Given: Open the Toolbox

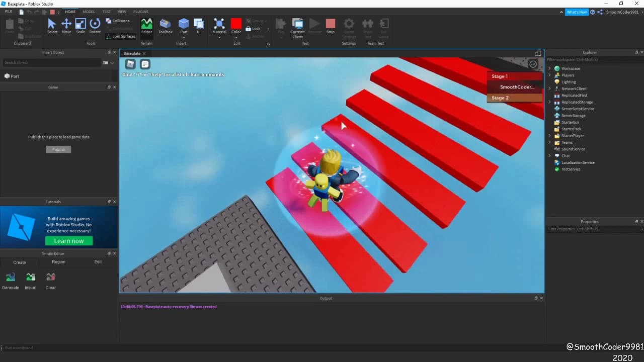Looking at the screenshot, I should 166,26.
